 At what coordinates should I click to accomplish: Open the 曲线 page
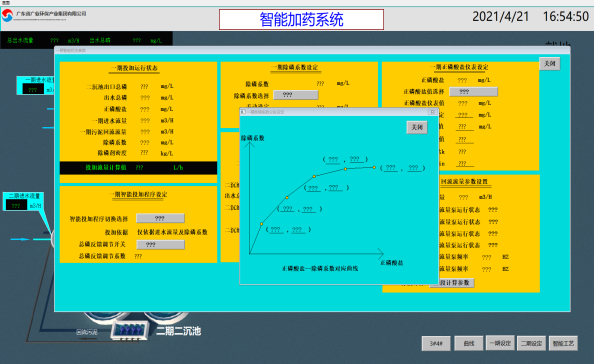click(x=469, y=343)
